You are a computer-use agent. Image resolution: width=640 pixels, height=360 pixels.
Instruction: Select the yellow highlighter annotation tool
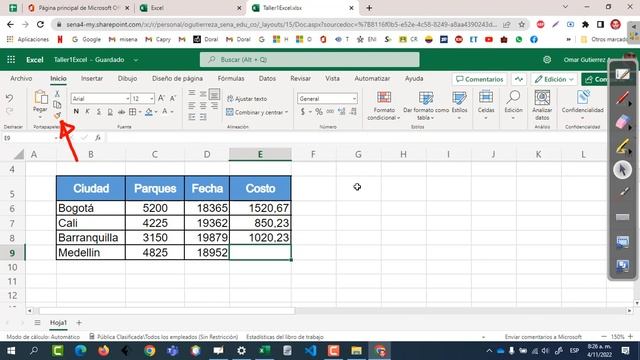(622, 146)
